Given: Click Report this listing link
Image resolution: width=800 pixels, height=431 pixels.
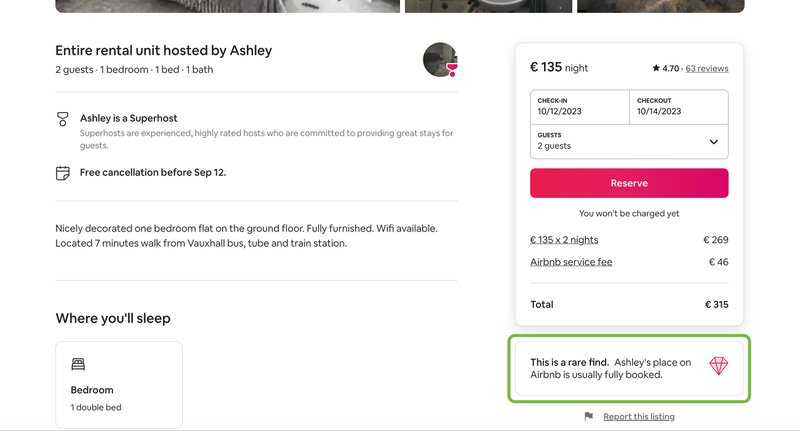Looking at the screenshot, I should [x=639, y=416].
